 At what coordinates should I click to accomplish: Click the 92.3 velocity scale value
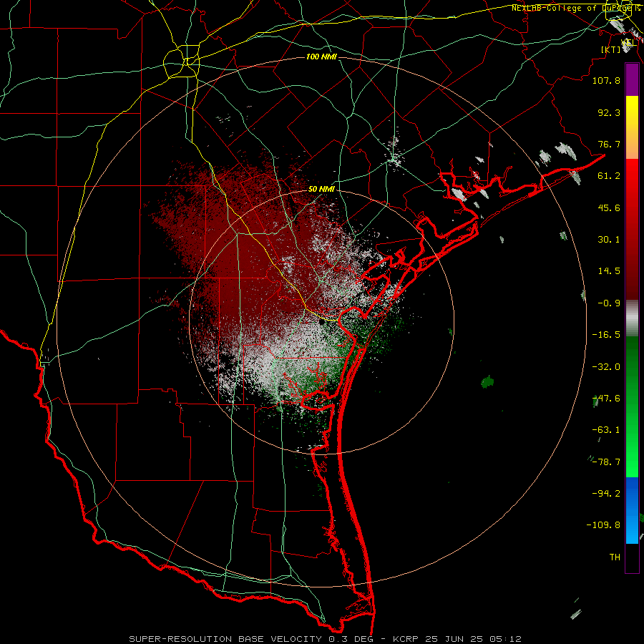[x=609, y=112]
